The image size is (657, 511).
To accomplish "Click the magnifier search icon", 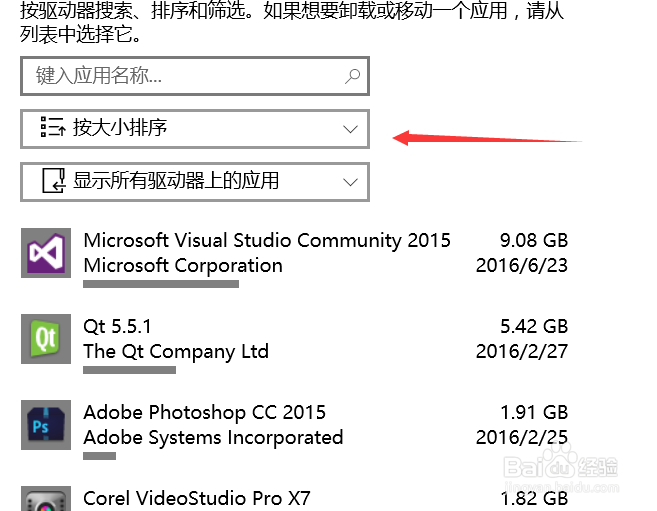I will coord(352,76).
